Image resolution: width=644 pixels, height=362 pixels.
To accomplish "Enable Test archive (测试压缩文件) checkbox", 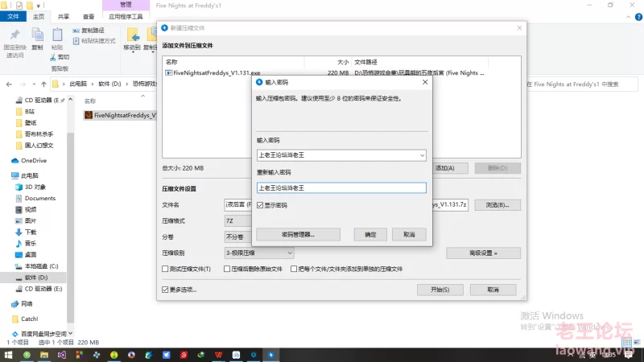I will pyautogui.click(x=165, y=269).
